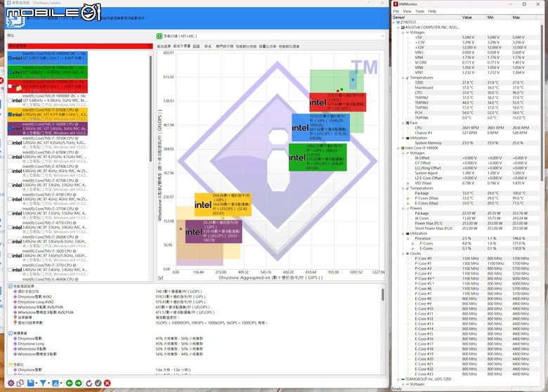This screenshot has height=392, width=548.
Task: Check the red i9-14900K result checkbox
Action: tap(10, 86)
